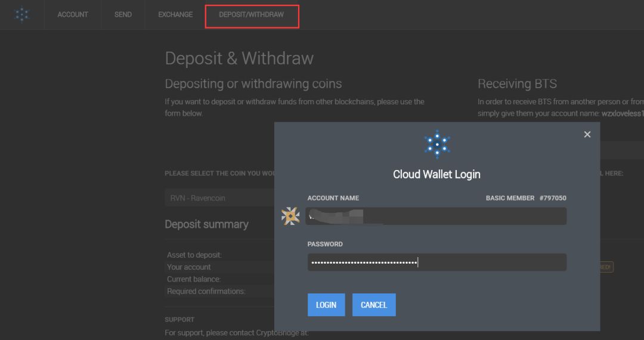
Task: Click 'Depositing or withdrawing coins' heading
Action: [253, 84]
